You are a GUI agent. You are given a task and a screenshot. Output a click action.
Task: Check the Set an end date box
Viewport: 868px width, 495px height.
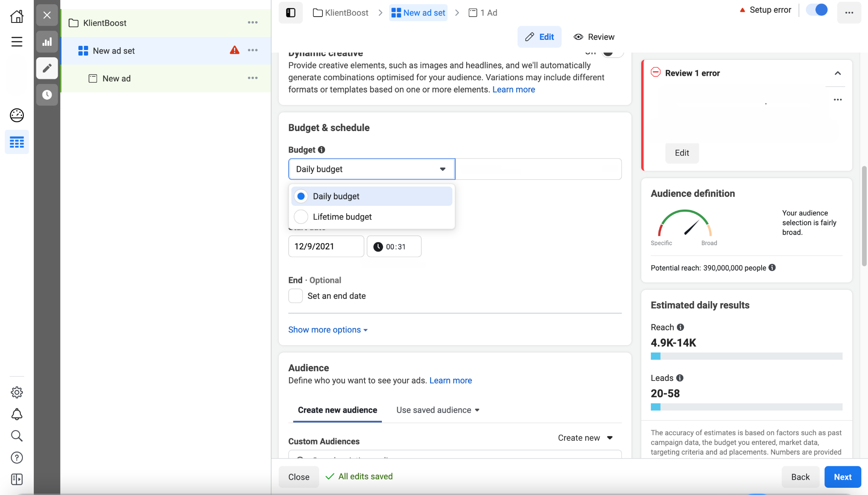[x=295, y=296]
